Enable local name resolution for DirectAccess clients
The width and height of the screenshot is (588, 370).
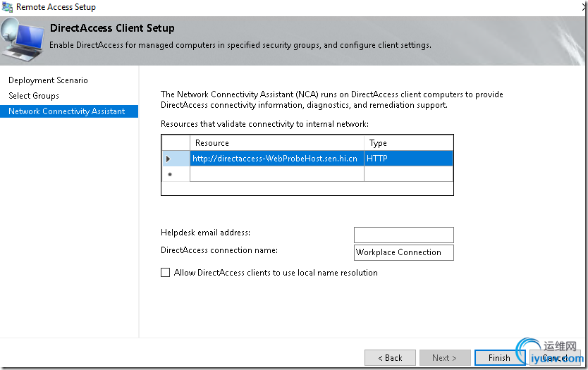(166, 273)
